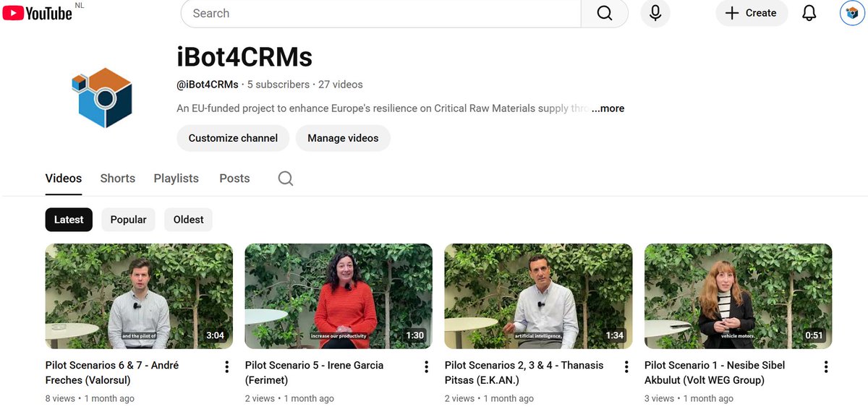Click '8 views • 1 month ago' text
The height and width of the screenshot is (417, 868).
tap(90, 398)
